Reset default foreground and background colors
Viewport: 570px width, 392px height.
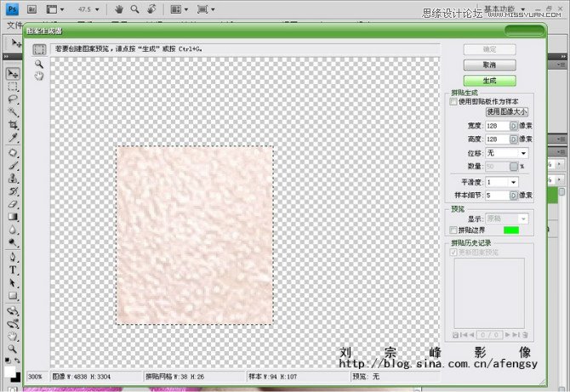[x=8, y=361]
